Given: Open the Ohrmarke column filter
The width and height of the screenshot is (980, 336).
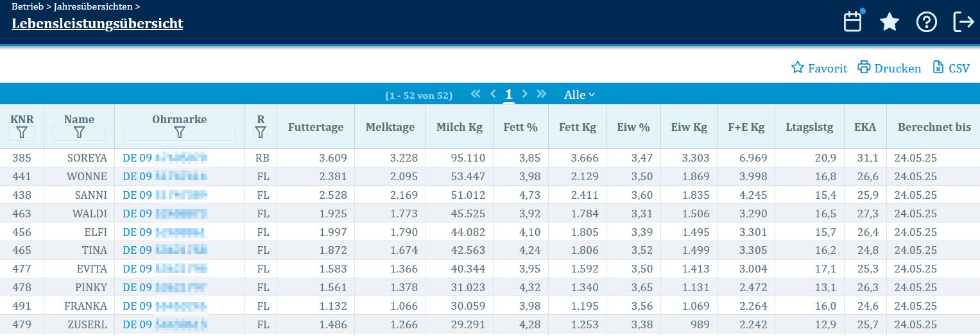Looking at the screenshot, I should pyautogui.click(x=180, y=133).
